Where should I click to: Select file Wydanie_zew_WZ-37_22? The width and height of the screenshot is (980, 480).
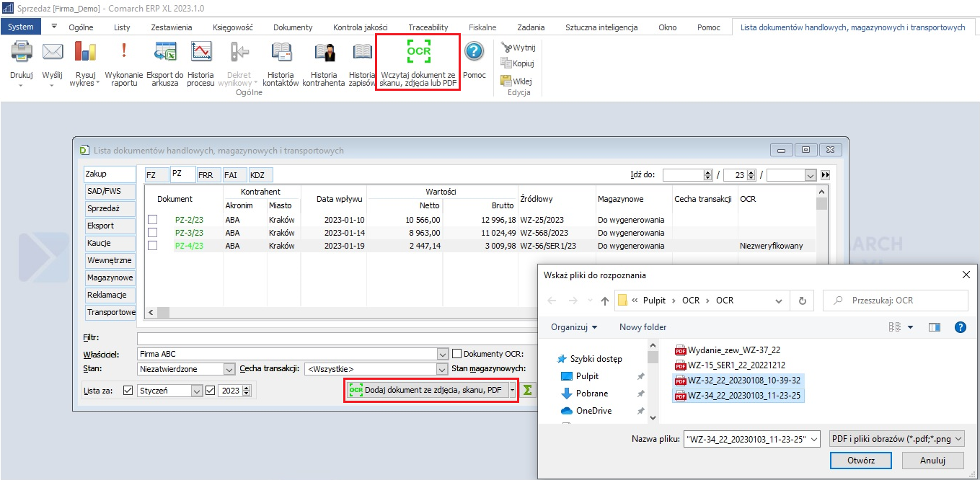point(727,350)
